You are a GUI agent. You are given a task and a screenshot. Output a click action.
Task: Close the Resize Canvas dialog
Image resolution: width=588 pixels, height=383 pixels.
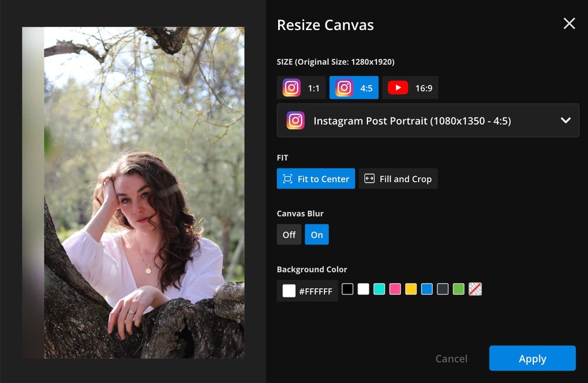[569, 23]
